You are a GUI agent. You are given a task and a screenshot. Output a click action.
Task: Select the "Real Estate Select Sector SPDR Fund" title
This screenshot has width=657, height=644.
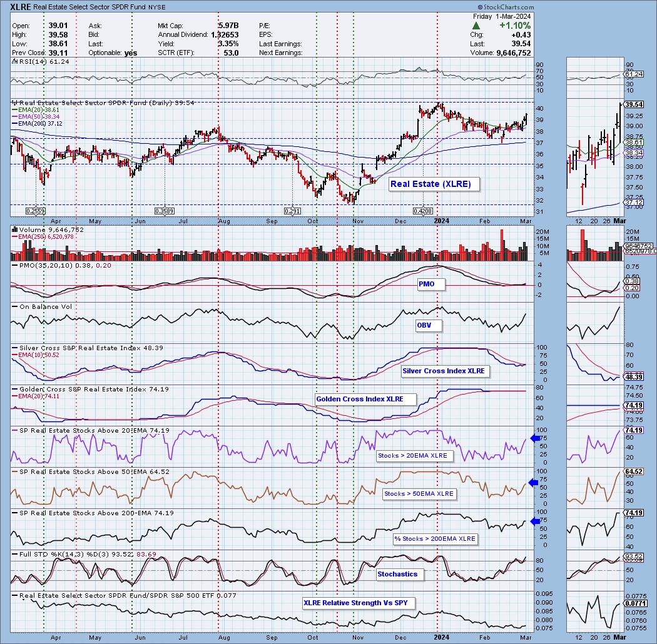pos(89,7)
